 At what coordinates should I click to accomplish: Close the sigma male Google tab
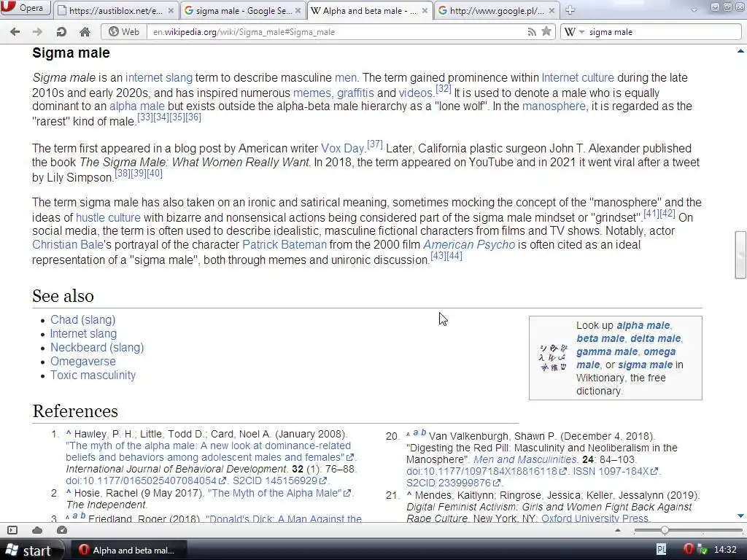[x=298, y=10]
